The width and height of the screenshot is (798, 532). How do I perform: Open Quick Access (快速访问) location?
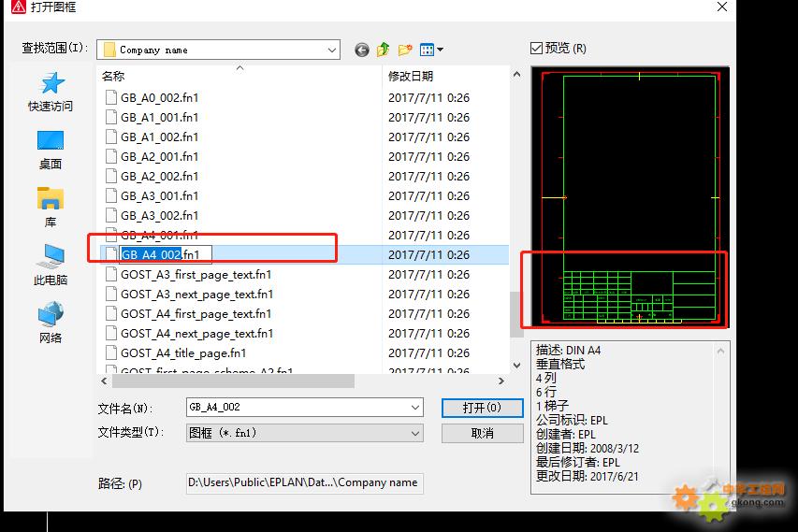pyautogui.click(x=51, y=92)
